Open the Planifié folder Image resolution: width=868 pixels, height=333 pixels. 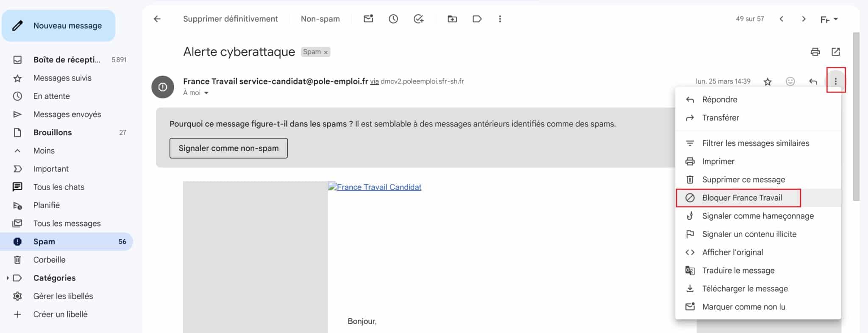point(67,206)
